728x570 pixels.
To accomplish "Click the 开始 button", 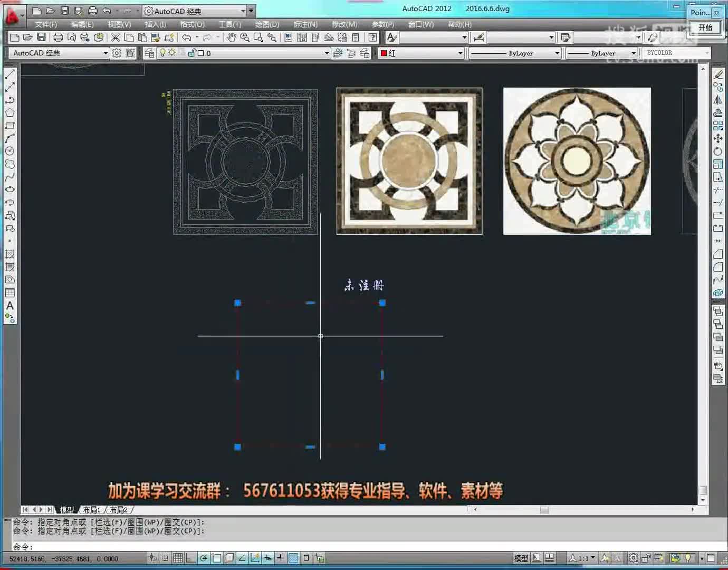I will [705, 27].
